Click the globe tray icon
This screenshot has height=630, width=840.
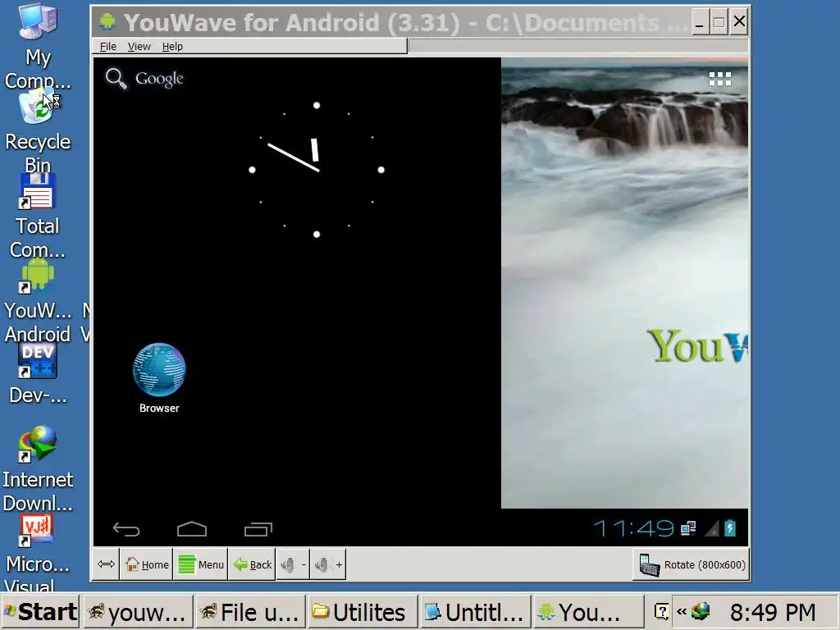pyautogui.click(x=701, y=610)
